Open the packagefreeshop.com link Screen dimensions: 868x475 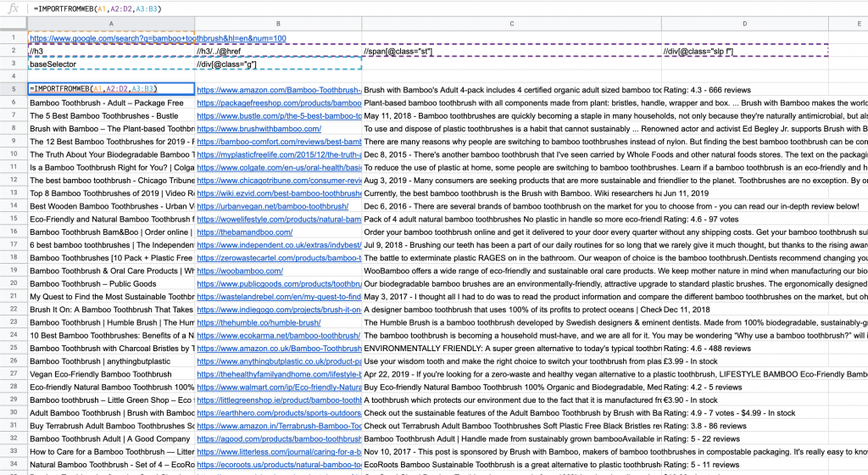coord(279,103)
